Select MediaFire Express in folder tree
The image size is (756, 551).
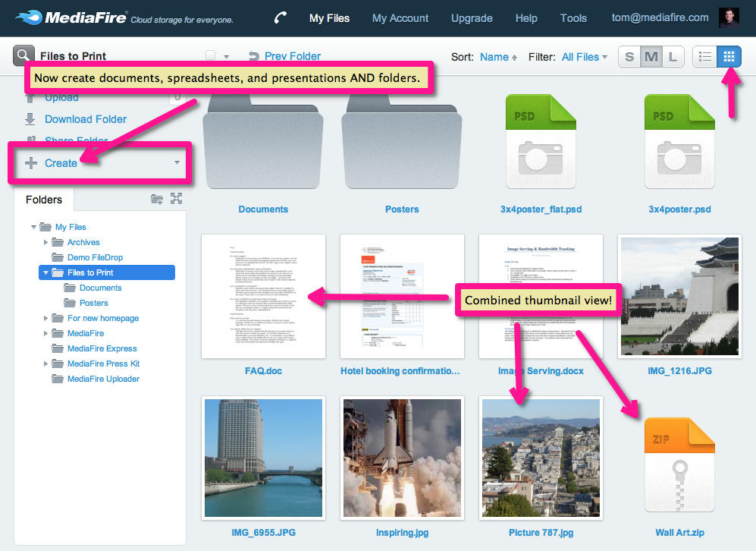tap(102, 348)
